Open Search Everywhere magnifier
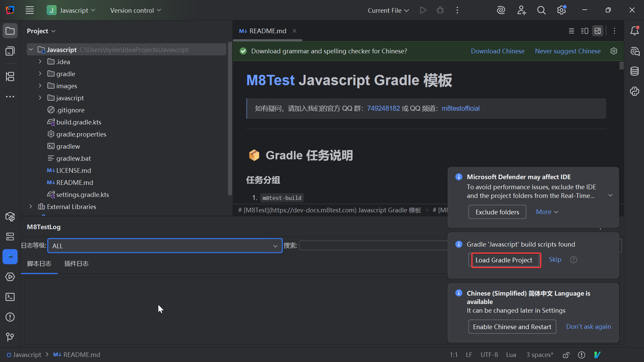The image size is (644, 362). [541, 10]
